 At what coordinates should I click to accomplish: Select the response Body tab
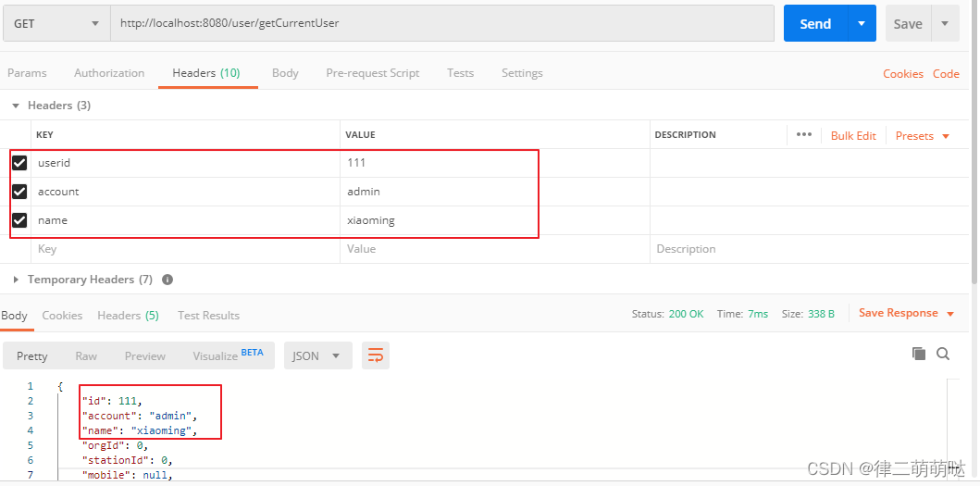pos(14,316)
